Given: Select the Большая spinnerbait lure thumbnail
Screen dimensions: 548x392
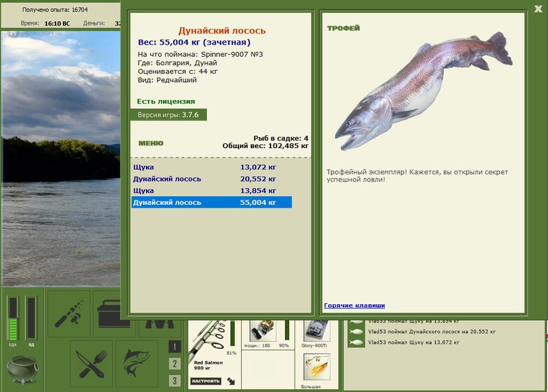Looking at the screenshot, I should pyautogui.click(x=316, y=367).
